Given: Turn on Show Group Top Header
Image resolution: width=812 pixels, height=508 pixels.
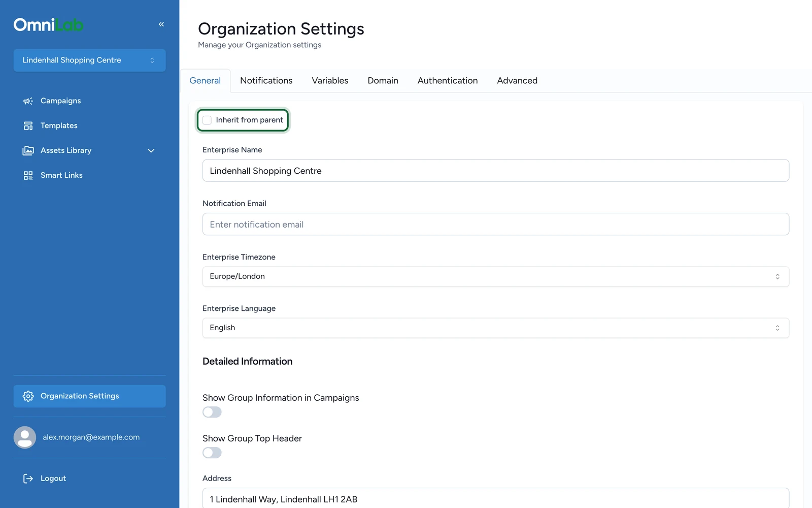Looking at the screenshot, I should point(212,453).
